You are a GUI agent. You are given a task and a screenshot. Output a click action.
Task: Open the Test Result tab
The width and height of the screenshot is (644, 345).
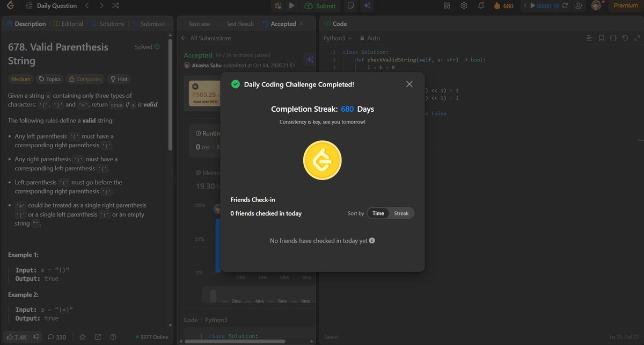(236, 24)
